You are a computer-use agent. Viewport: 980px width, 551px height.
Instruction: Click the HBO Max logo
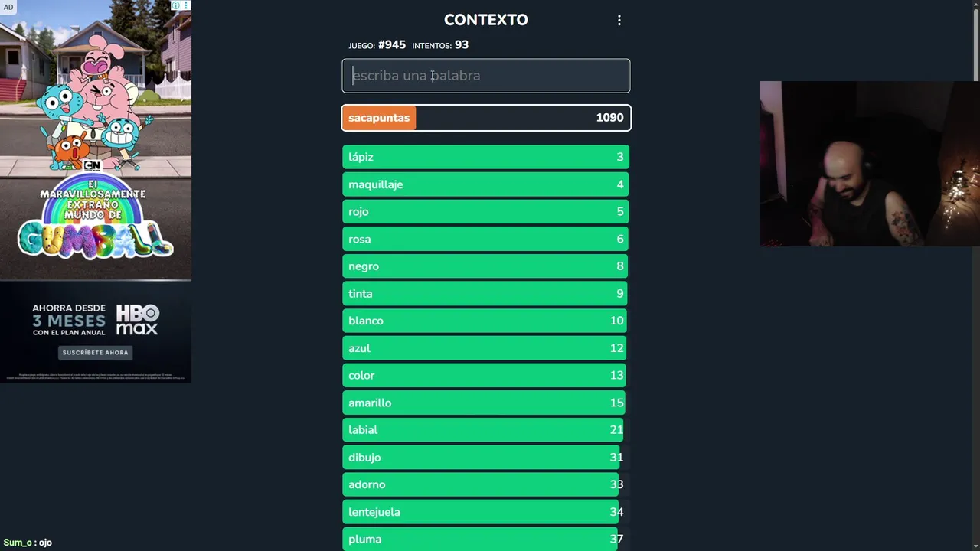[137, 320]
